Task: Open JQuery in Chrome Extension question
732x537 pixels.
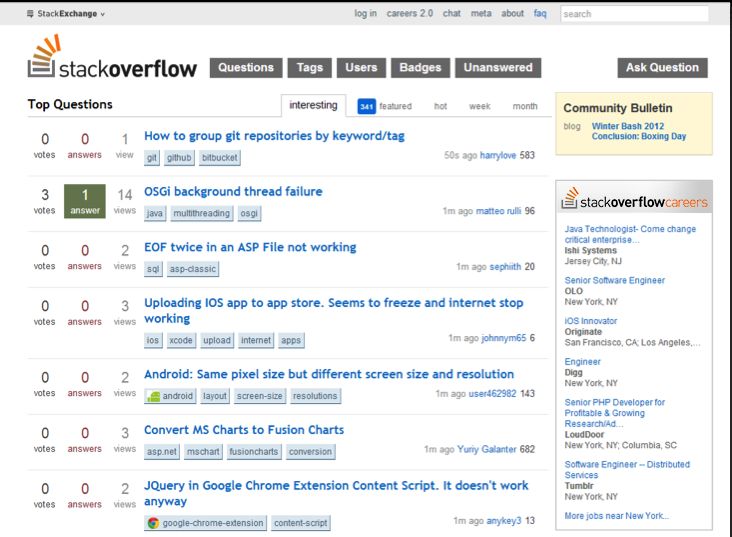Action: pyautogui.click(x=336, y=493)
